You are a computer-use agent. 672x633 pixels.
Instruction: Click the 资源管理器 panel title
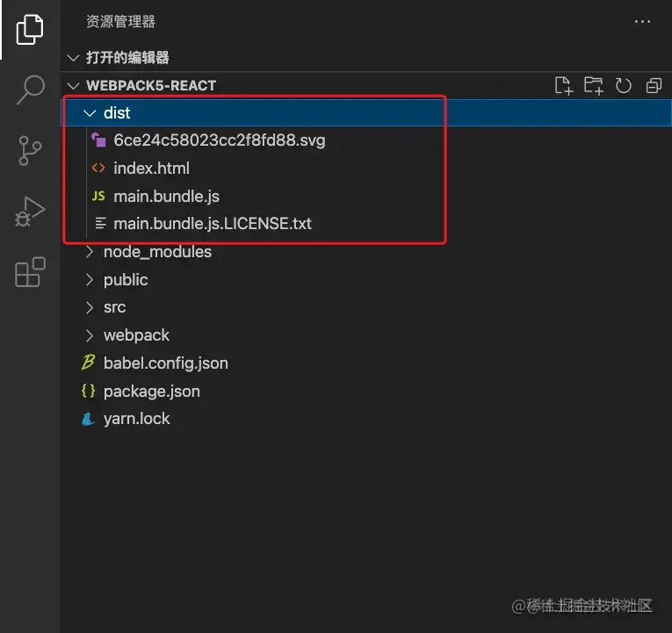[121, 21]
